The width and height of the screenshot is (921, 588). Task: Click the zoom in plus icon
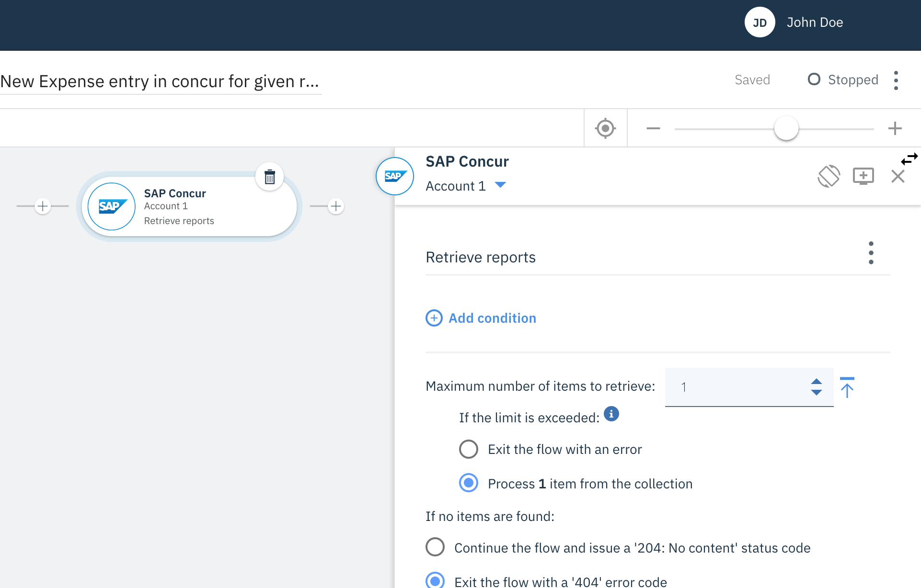[895, 128]
